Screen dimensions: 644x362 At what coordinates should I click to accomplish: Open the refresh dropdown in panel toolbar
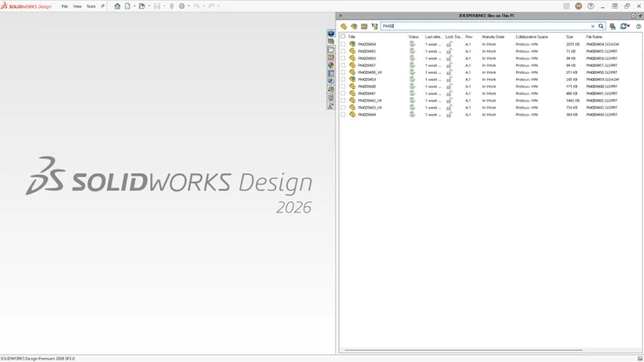click(629, 27)
